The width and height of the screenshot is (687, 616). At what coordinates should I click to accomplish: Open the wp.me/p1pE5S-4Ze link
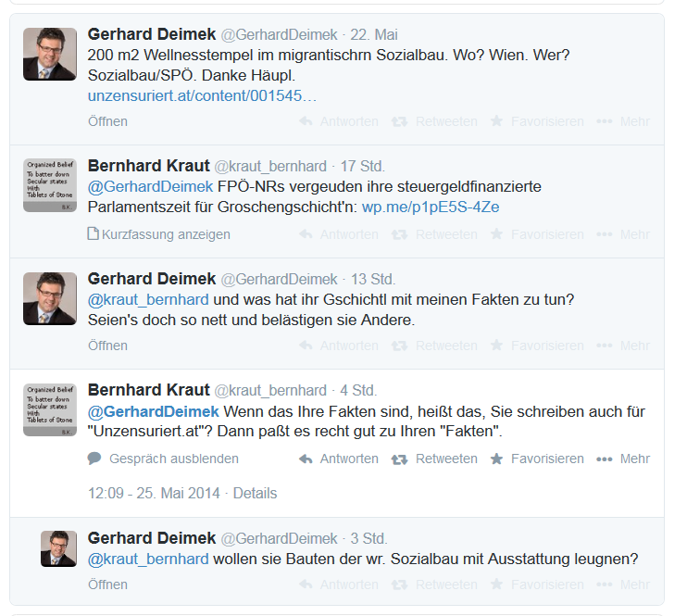[430, 207]
